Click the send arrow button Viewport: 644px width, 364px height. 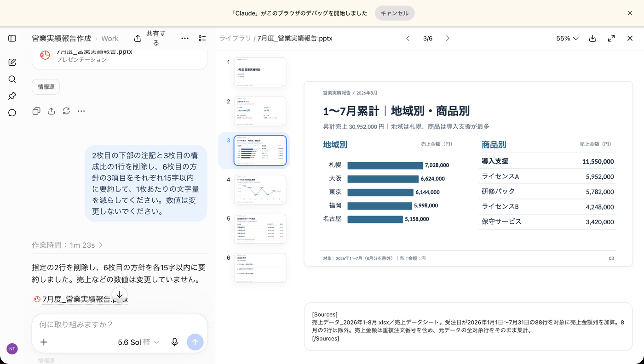[x=195, y=342]
